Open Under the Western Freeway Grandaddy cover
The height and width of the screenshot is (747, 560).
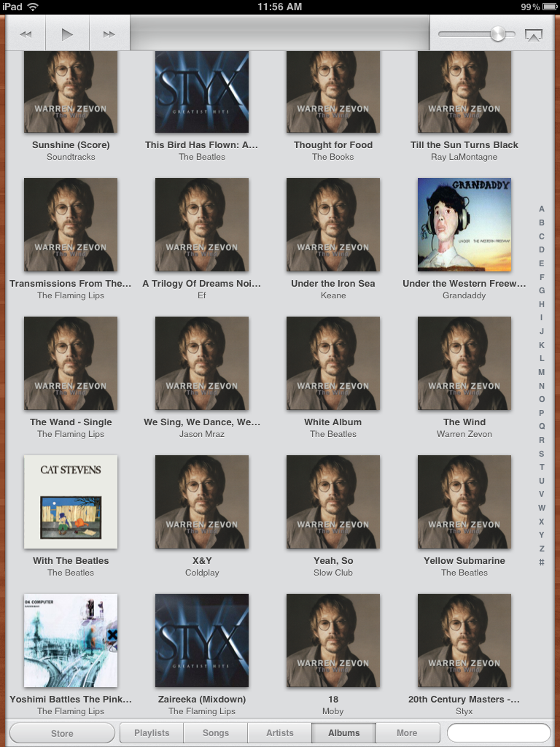pyautogui.click(x=464, y=225)
